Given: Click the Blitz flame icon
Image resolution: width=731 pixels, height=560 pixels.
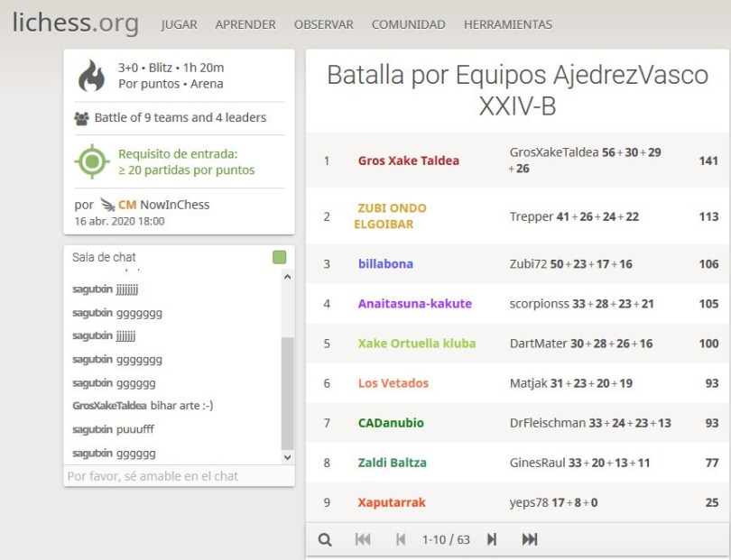Looking at the screenshot, I should tap(91, 76).
